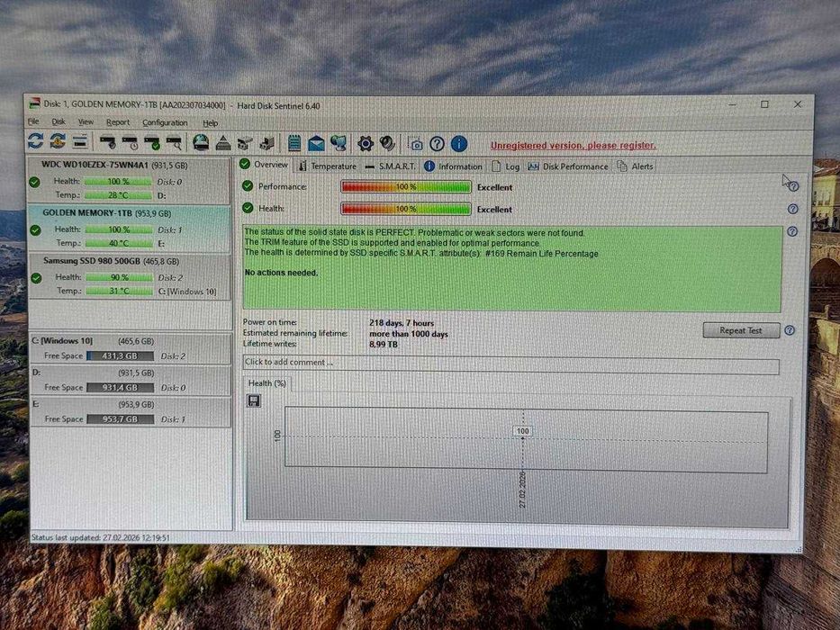Click help icon next to Health bar

793,209
